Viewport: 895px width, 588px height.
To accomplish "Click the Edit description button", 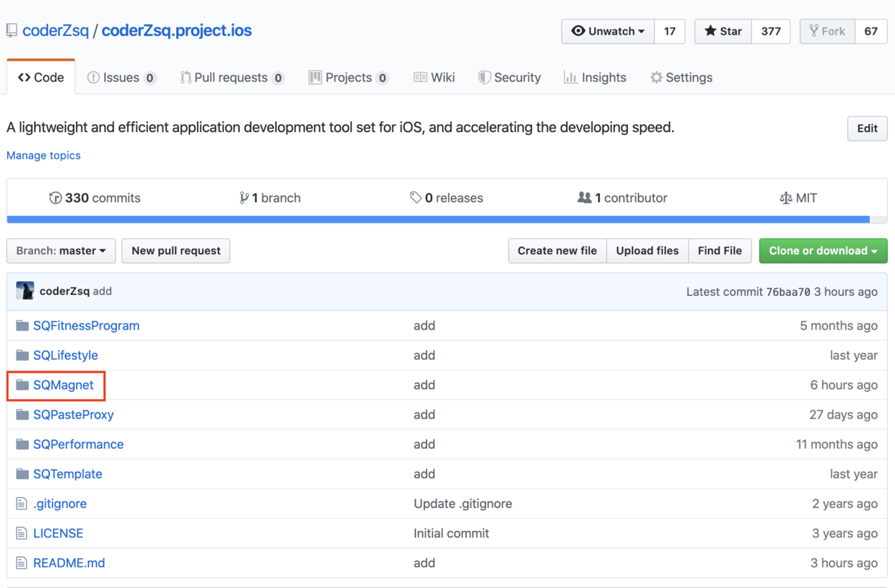I will point(868,128).
